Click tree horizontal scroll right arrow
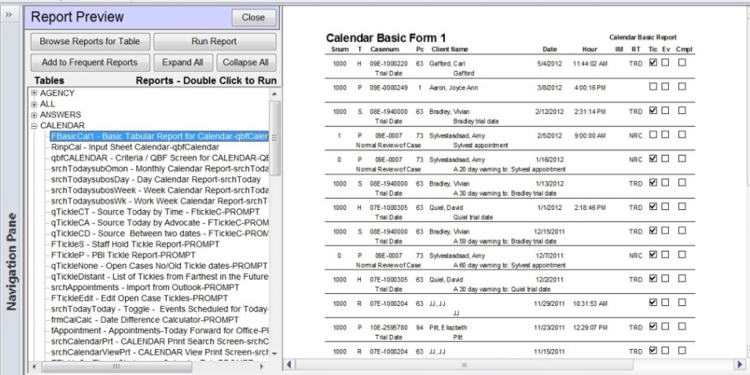The width and height of the screenshot is (750, 375). pyautogui.click(x=262, y=366)
